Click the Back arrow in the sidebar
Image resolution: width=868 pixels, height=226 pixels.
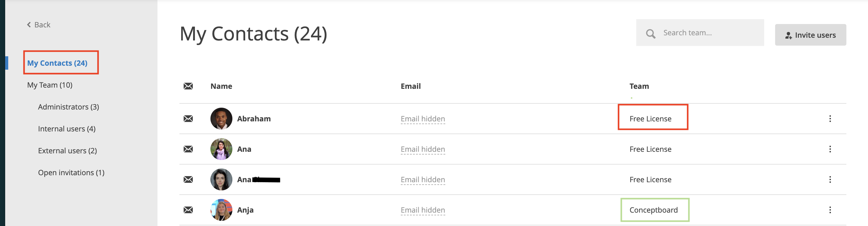coord(29,25)
